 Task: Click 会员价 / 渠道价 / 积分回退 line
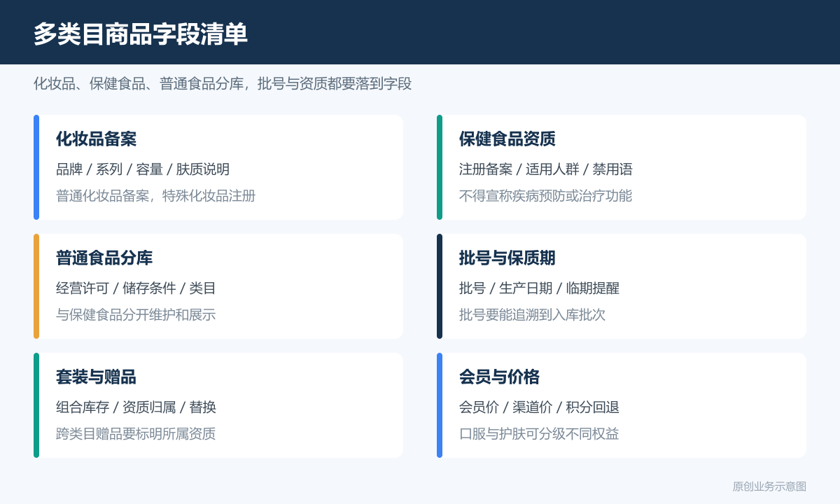point(539,407)
